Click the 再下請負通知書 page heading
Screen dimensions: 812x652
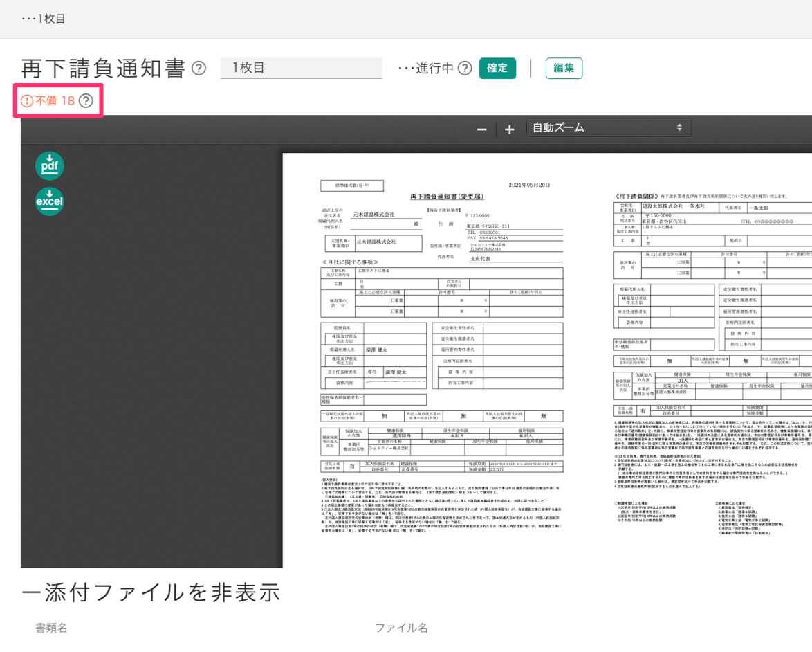point(104,68)
